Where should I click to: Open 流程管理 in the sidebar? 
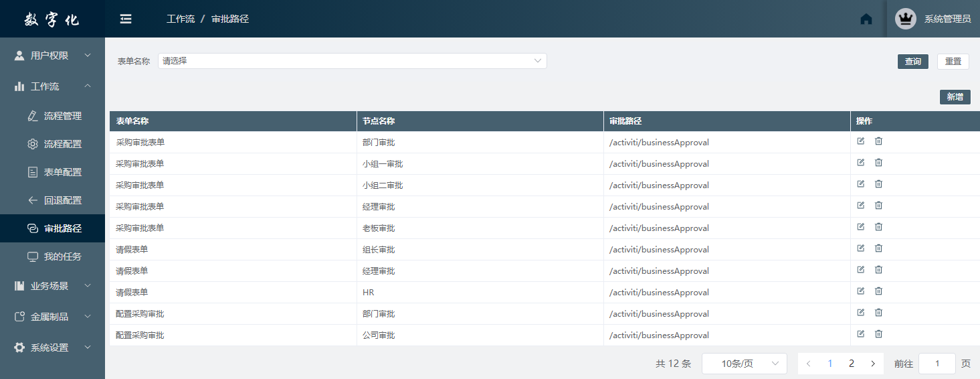pyautogui.click(x=62, y=116)
